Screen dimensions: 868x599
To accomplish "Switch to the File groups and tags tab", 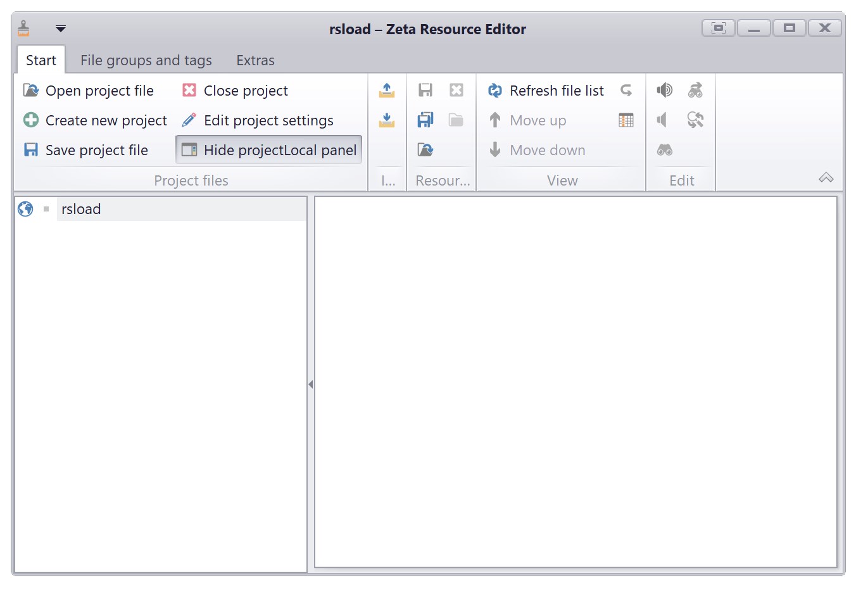I will 146,60.
